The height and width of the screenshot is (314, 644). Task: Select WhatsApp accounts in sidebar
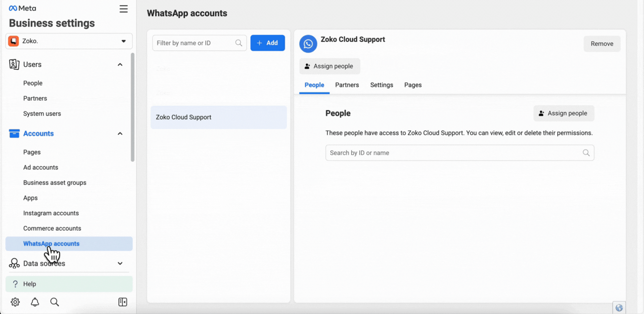point(69,244)
